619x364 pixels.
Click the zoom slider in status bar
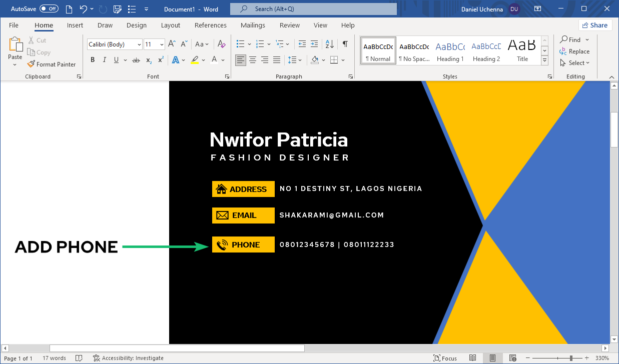pyautogui.click(x=571, y=358)
